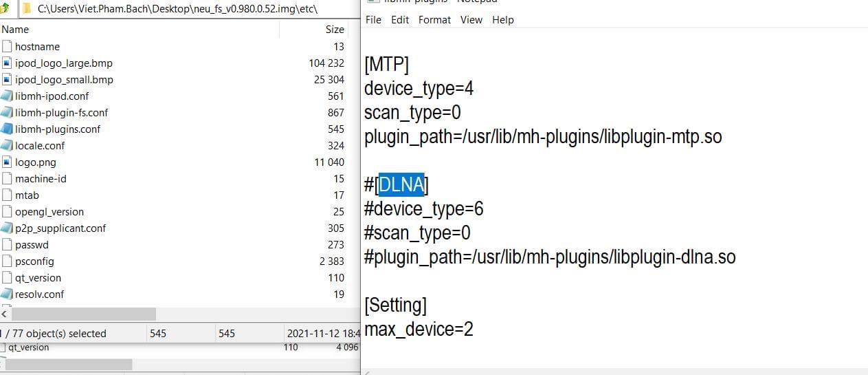Open the Format menu in Notepad

click(x=434, y=20)
